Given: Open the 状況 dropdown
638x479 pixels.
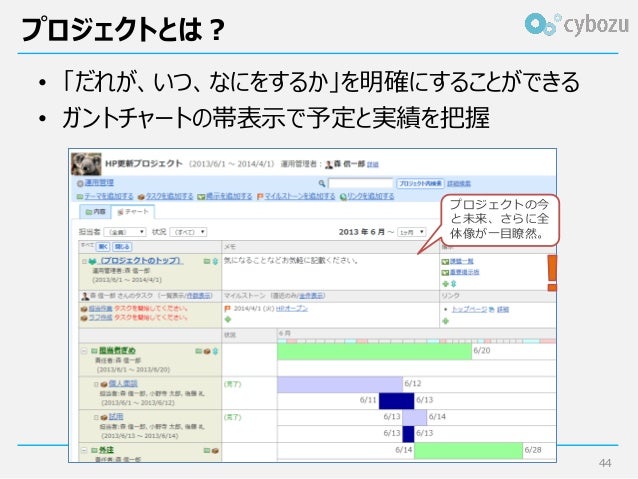Looking at the screenshot, I should 188,232.
